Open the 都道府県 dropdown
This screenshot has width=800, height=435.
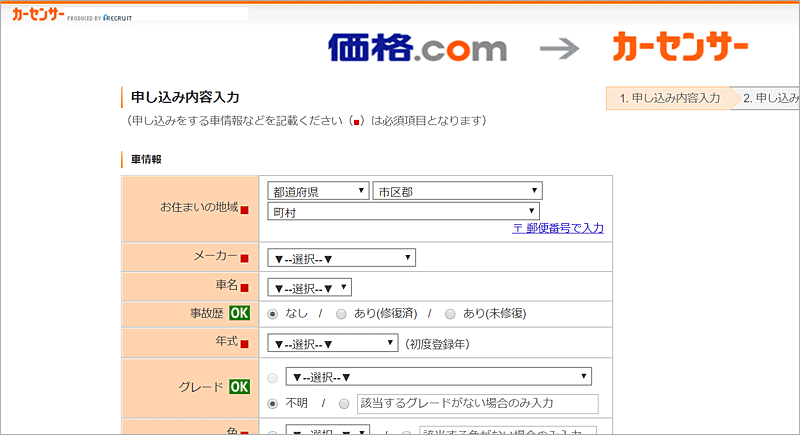click(318, 191)
